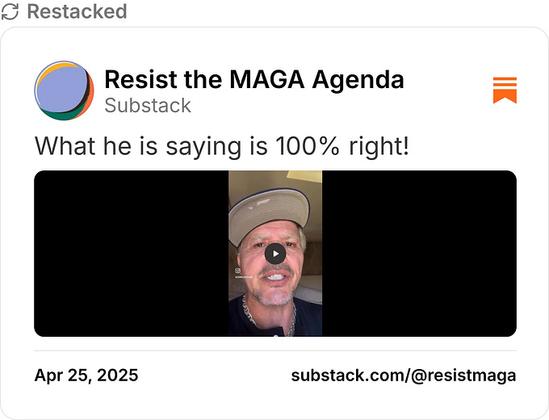
Task: Select the gray "Restacked" label
Action: pos(77,12)
